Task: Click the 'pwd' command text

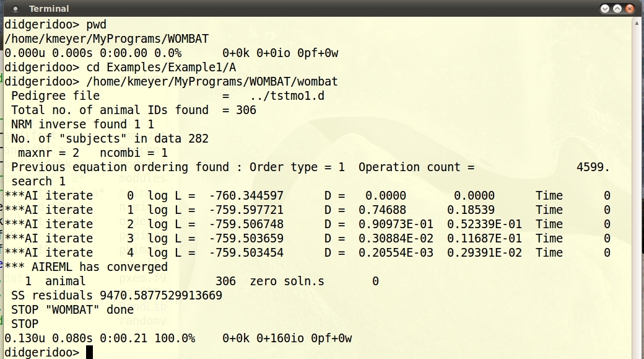Action: (96, 25)
